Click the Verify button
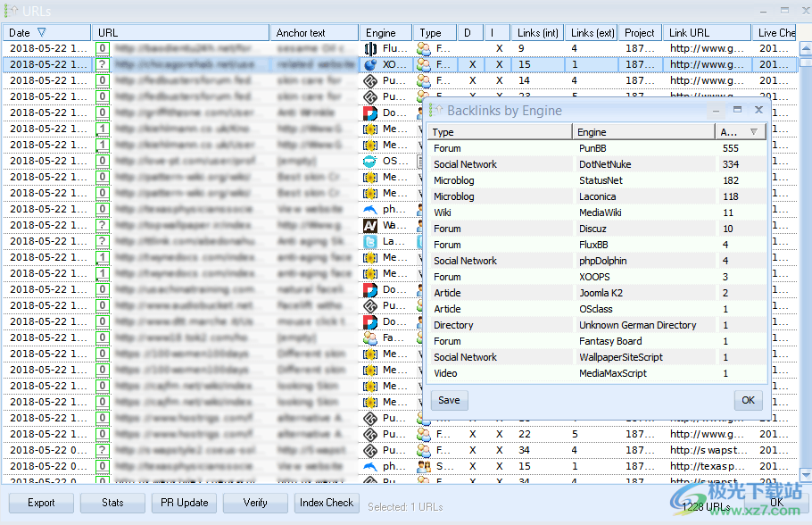Image resolution: width=812 pixels, height=525 pixels. [255, 503]
